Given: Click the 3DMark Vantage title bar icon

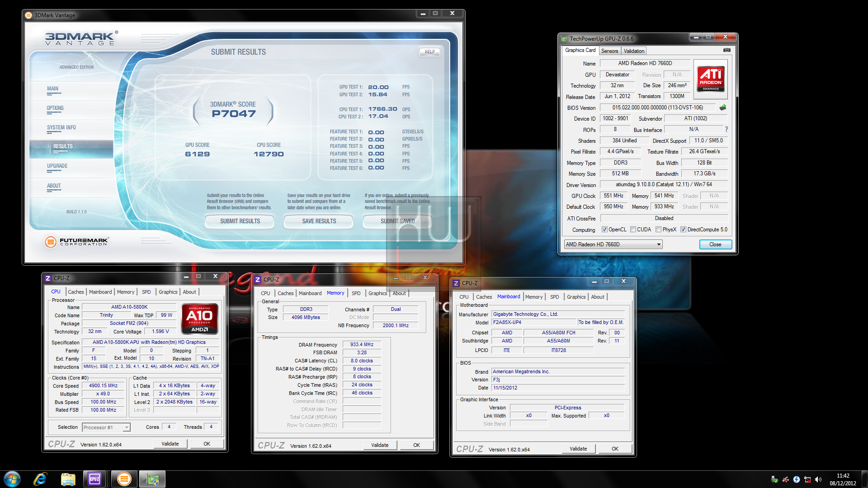Looking at the screenshot, I should coord(28,15).
